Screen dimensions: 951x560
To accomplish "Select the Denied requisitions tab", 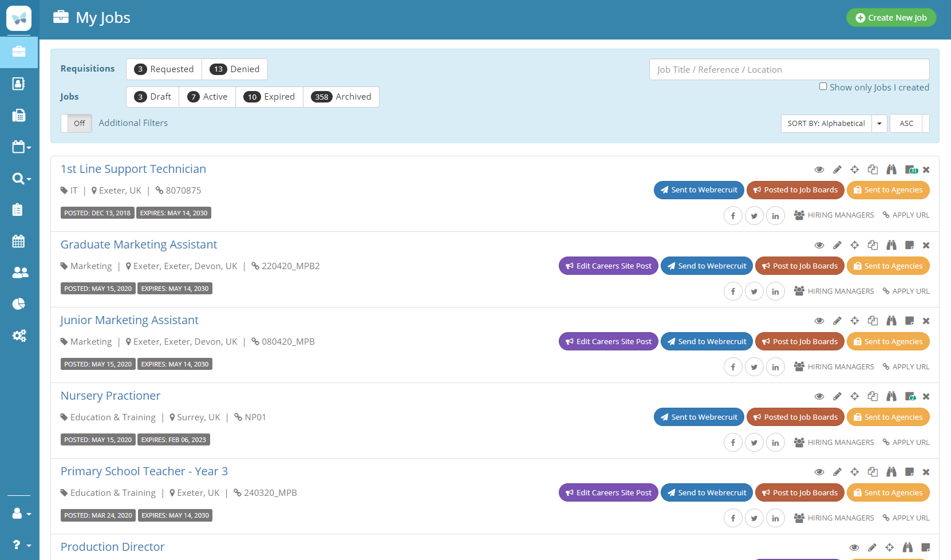I will (x=235, y=69).
